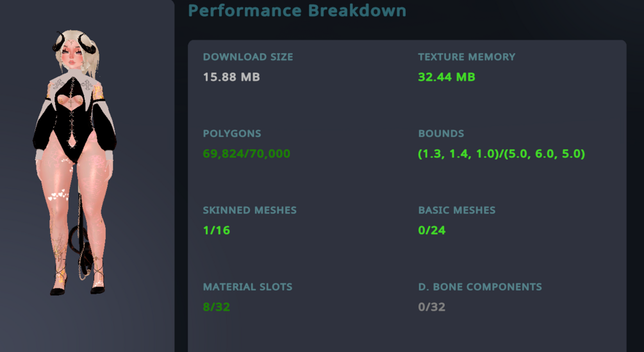Select the Polygons label
This screenshot has height=352, width=644.
[x=232, y=134]
